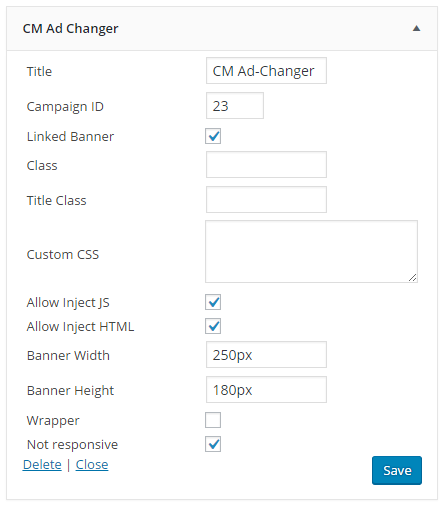
Task: Uncheck the Not responsive checkbox
Action: point(213,444)
